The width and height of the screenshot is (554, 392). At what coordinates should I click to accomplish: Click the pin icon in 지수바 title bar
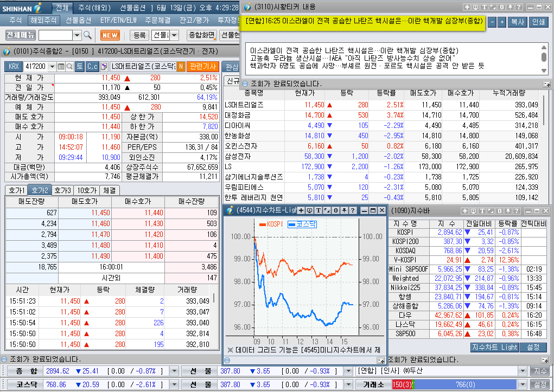[508, 211]
